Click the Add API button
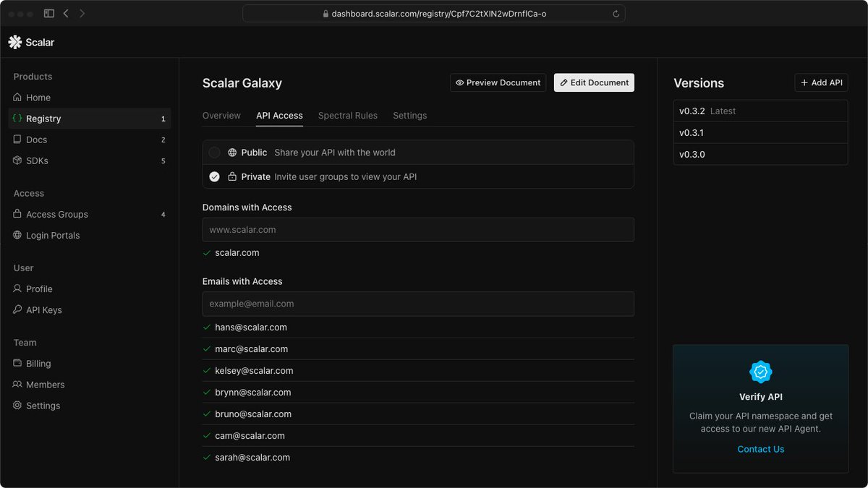868x488 pixels. pos(821,82)
